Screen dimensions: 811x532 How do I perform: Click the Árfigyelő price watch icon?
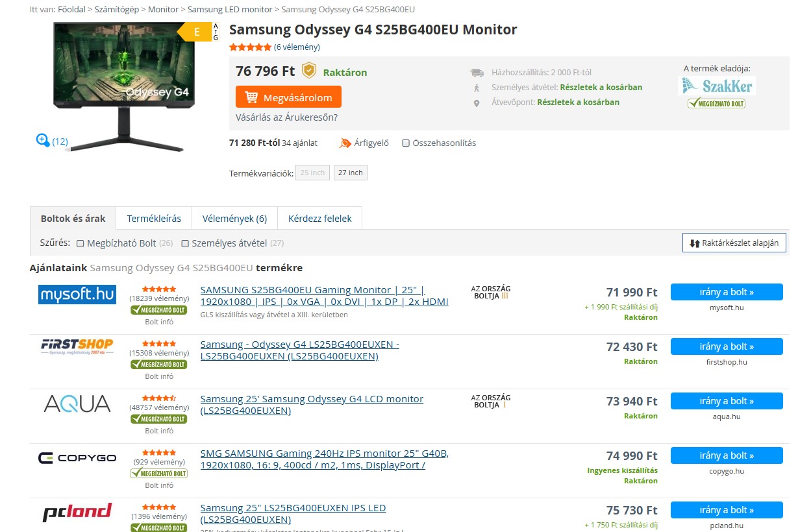[345, 143]
